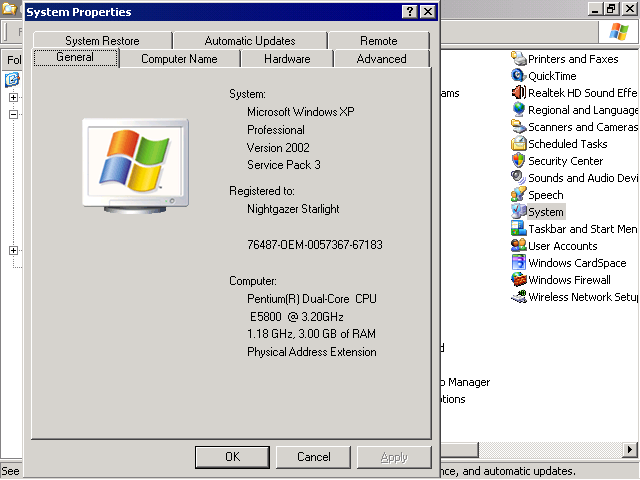Open the Windows CardSpace icon
This screenshot has width=640, height=480.
coord(519,262)
